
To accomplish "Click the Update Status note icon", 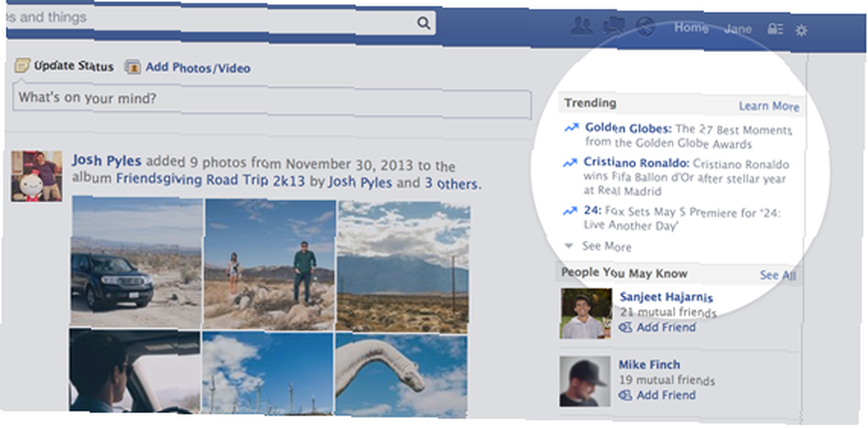I will (x=23, y=65).
